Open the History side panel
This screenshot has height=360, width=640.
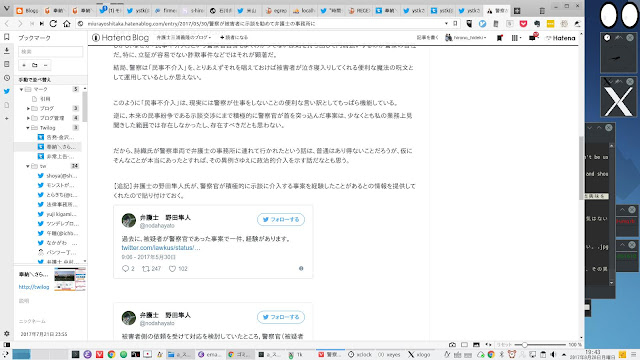point(7,78)
